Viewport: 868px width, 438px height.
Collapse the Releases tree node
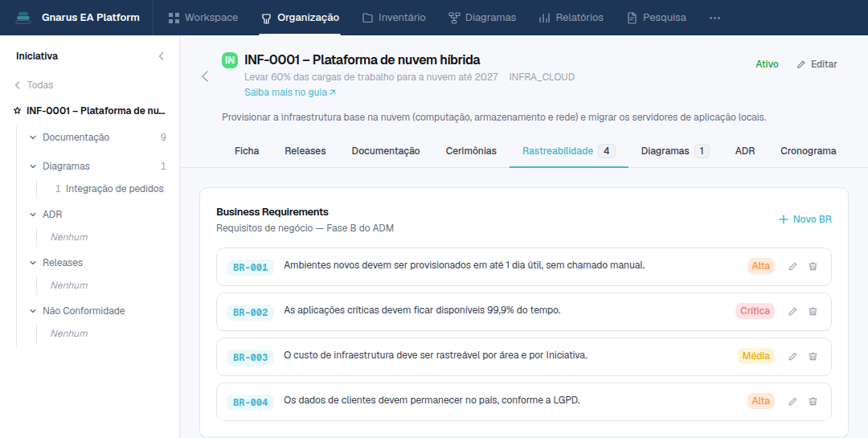(33, 263)
